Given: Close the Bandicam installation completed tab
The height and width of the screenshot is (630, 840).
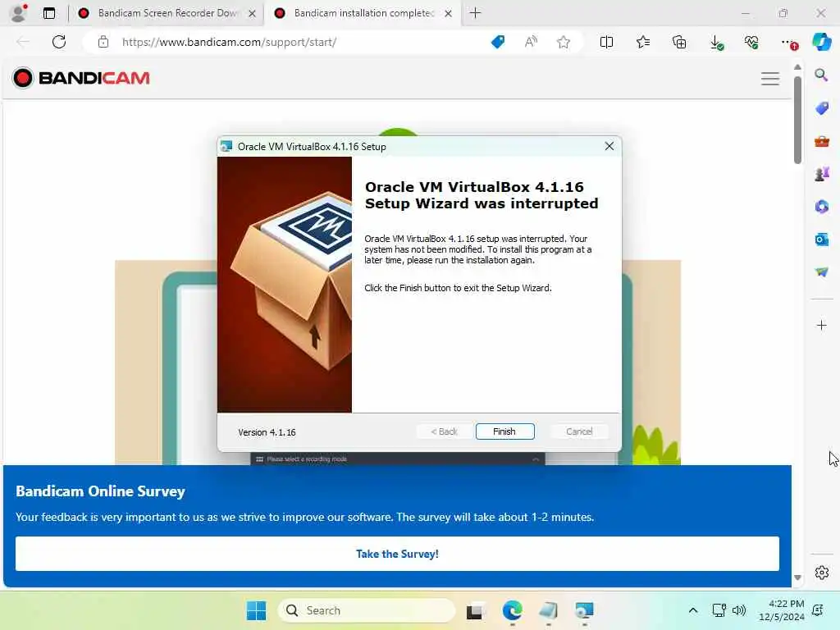Looking at the screenshot, I should coord(449,13).
